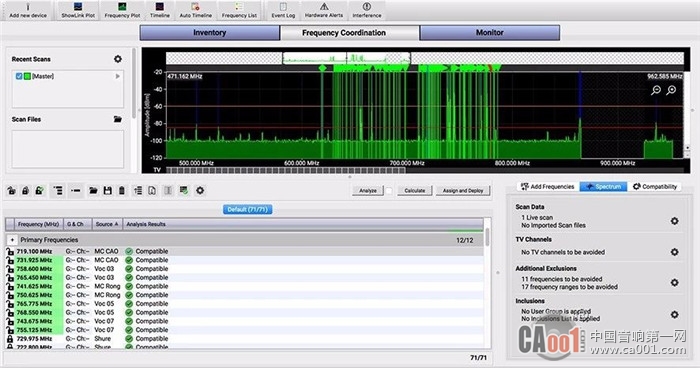Zoom in on the spectrum plot
Viewport: 700px width, 368px height.
tap(671, 91)
